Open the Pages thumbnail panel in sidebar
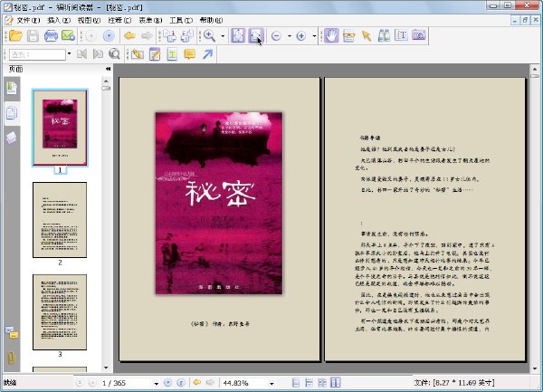 pyautogui.click(x=12, y=113)
